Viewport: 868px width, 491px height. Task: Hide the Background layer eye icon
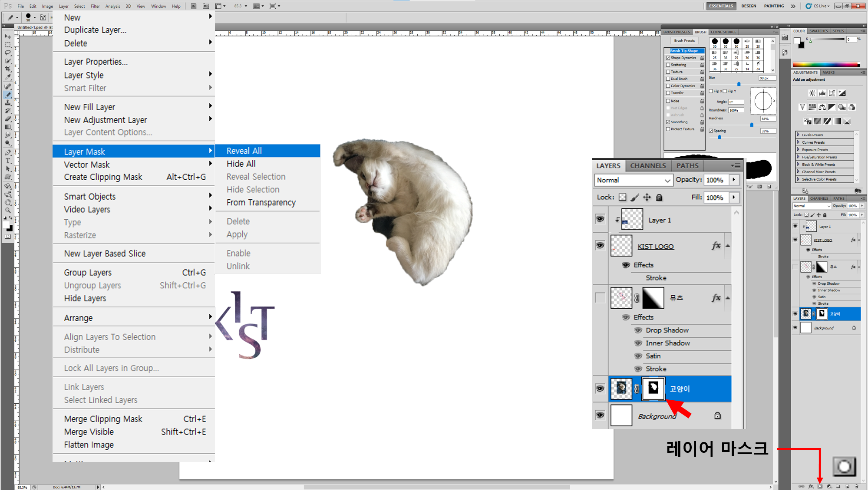(x=600, y=415)
